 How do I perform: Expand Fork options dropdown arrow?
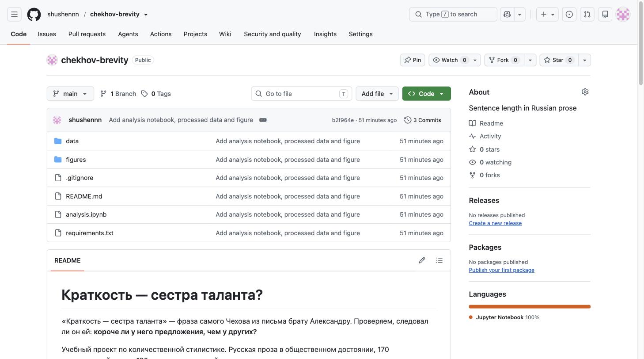click(530, 60)
